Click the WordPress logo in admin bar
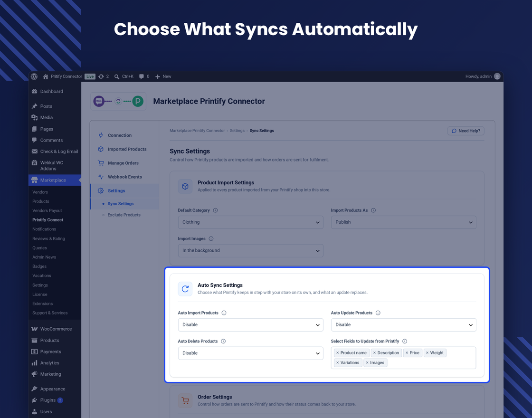532x418 pixels. point(34,76)
